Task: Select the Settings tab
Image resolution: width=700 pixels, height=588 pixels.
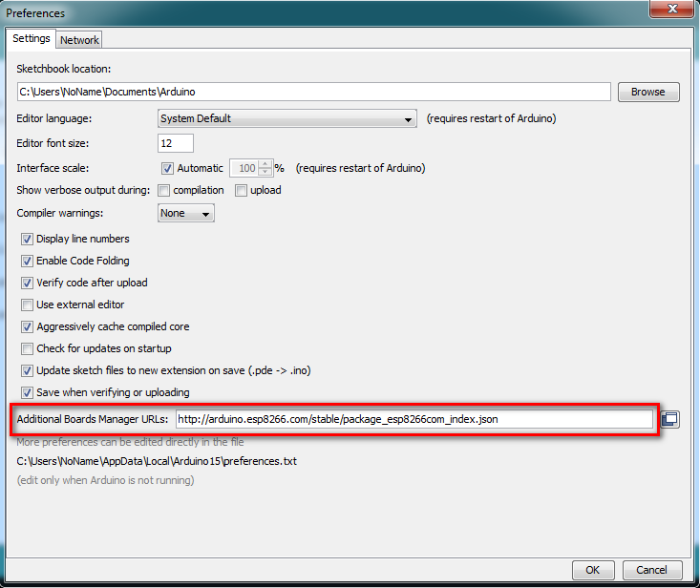Action: (x=32, y=39)
